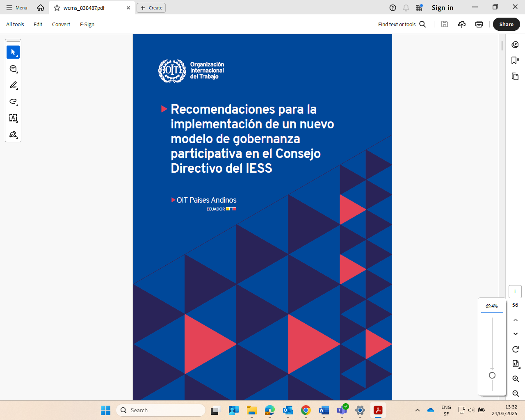
Task: Open the E-Sign menu
Action: pyautogui.click(x=87, y=25)
